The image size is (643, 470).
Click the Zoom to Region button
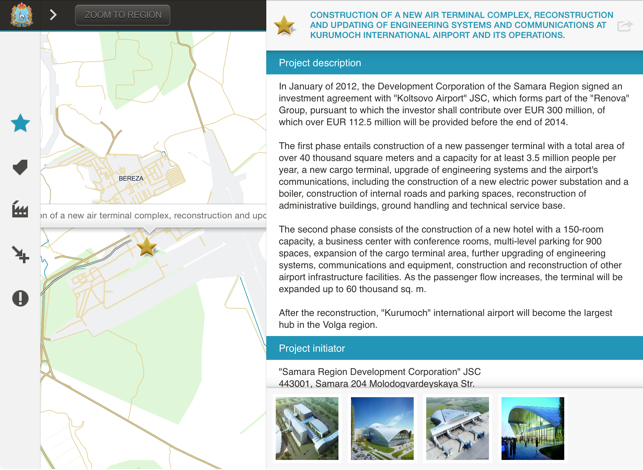tap(123, 15)
